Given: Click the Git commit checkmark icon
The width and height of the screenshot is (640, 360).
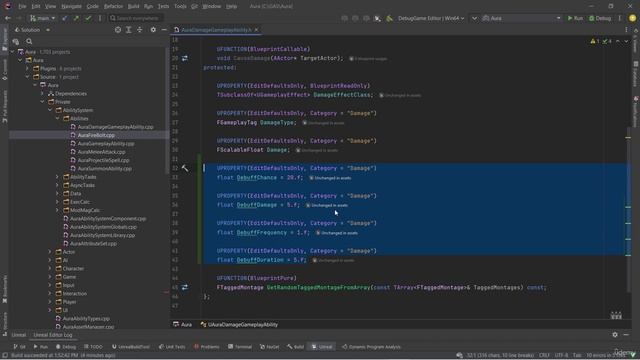Looking at the screenshot, I should [88, 18].
